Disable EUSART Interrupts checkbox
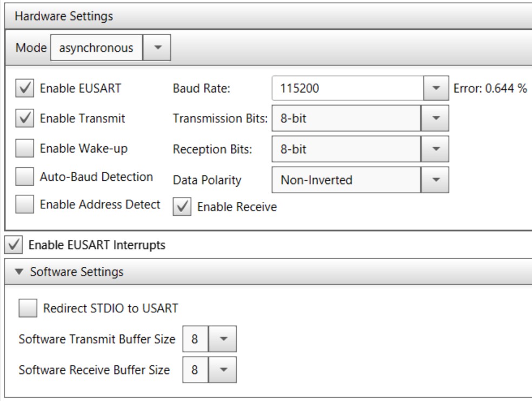Viewport: 532px width, 401px height. 12,245
